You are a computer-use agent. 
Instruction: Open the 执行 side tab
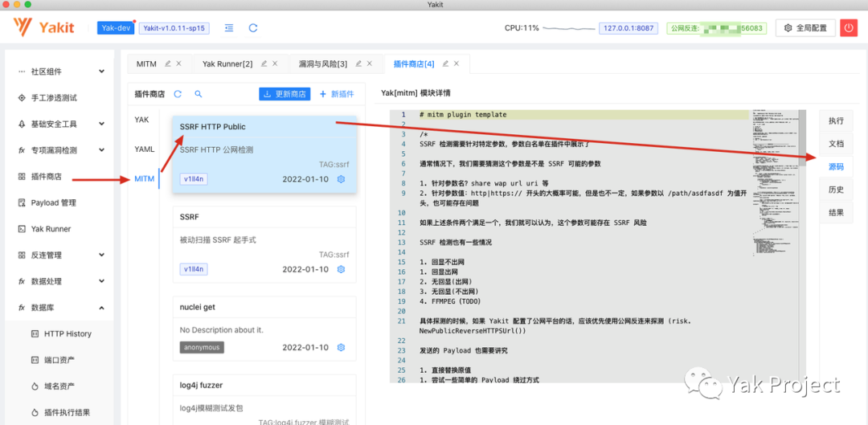coord(836,121)
